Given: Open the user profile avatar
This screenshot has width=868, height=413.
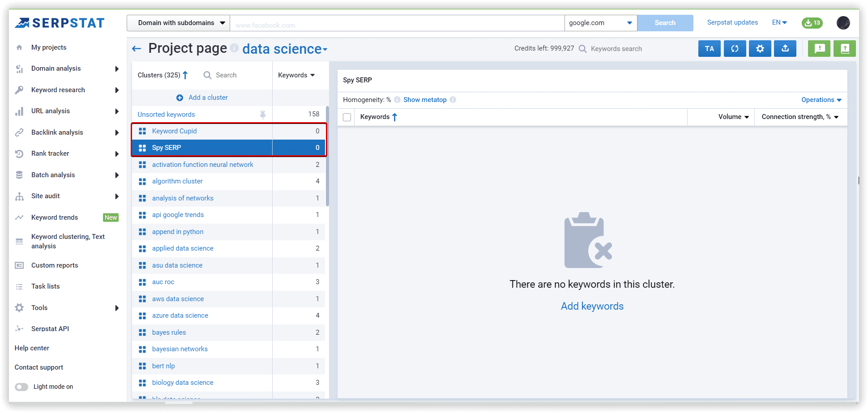Looking at the screenshot, I should [x=843, y=23].
